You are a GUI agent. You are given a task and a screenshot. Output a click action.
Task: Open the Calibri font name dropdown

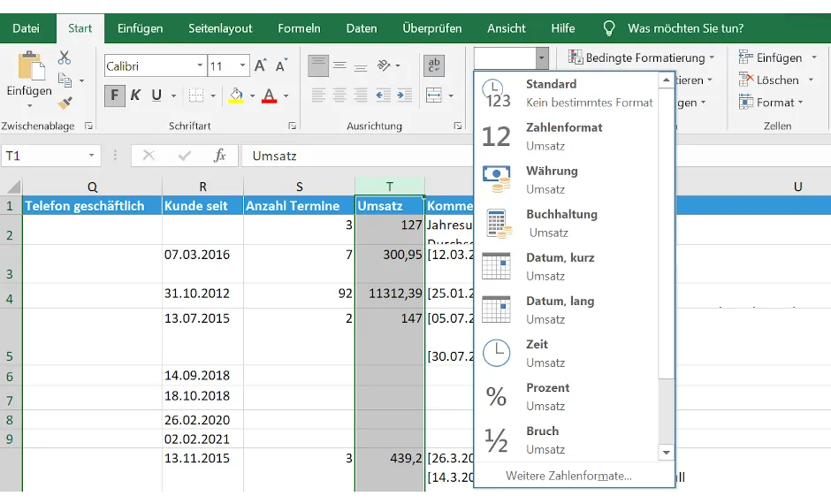[200, 66]
